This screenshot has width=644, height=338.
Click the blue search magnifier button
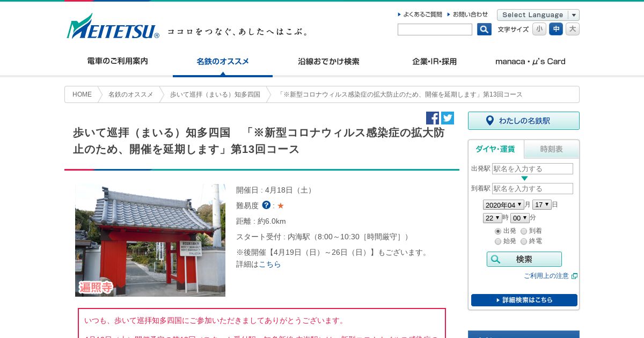(x=484, y=30)
